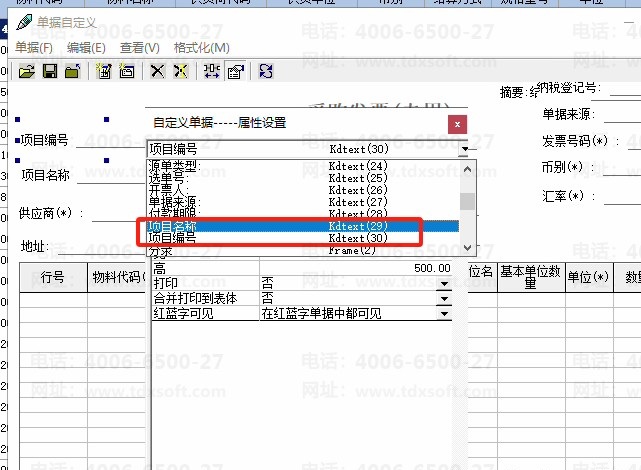Screen dimensions: 641x470
Task: Open the 红蓝字可见 property dropdown arrow
Action: [x=444, y=313]
